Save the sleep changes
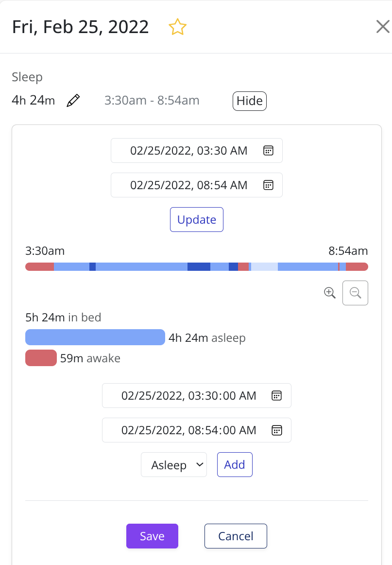Viewport: 392px width, 565px height. (x=152, y=536)
